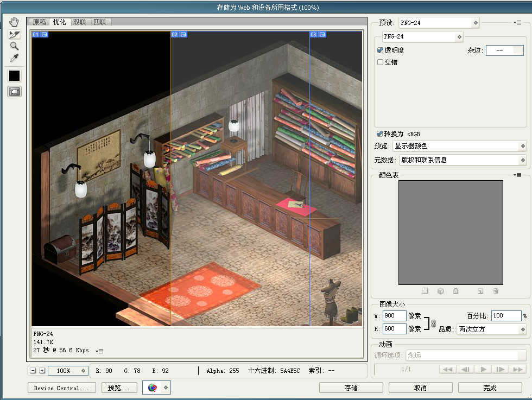Open the 元数据 dropdown
Screen dimensions: 532x400
pyautogui.click(x=463, y=160)
